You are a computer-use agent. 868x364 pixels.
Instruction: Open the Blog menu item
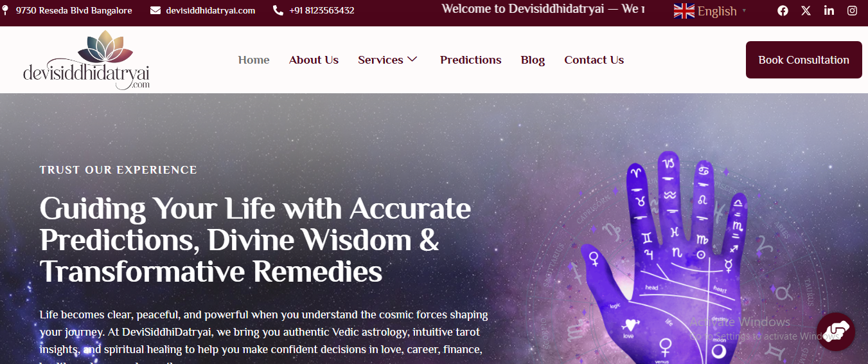pos(533,60)
